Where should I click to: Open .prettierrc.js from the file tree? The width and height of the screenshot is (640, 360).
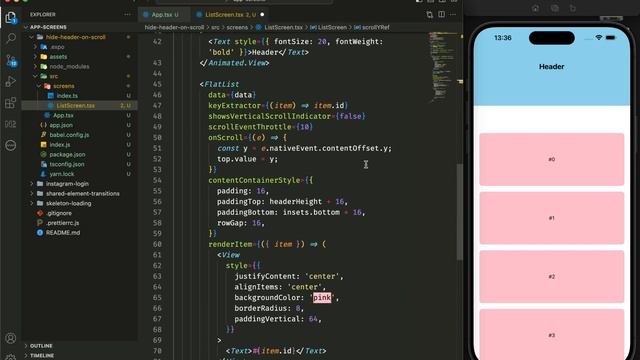coord(62,223)
